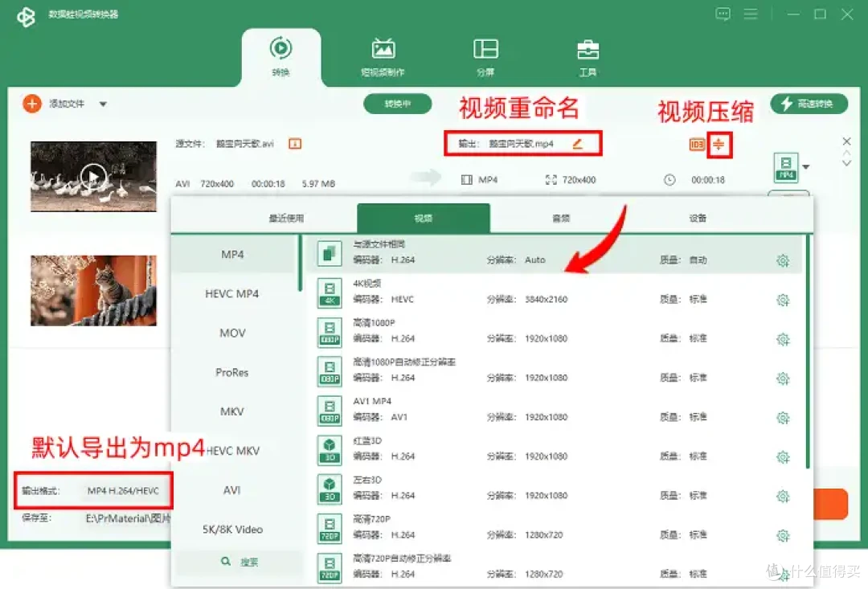Select AVI in format list
Viewport: 868px width, 589px height.
coord(232,490)
